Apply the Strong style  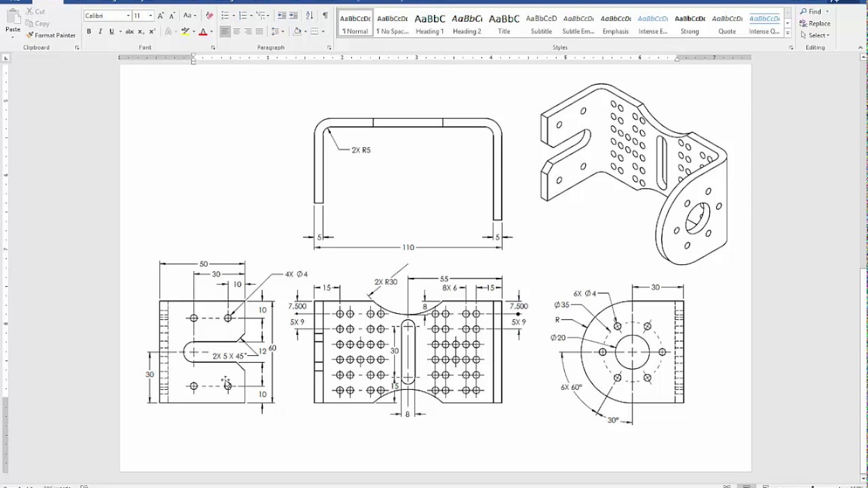coord(690,23)
